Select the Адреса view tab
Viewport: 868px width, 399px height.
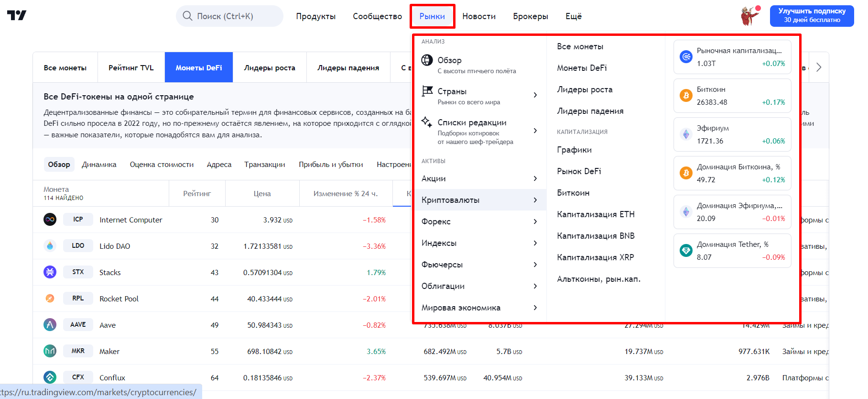point(219,165)
